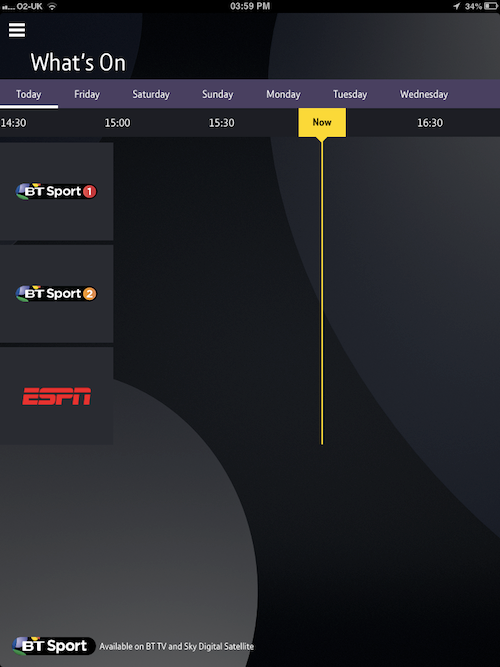500x667 pixels.
Task: Switch to the Wednesday tab
Action: point(424,94)
